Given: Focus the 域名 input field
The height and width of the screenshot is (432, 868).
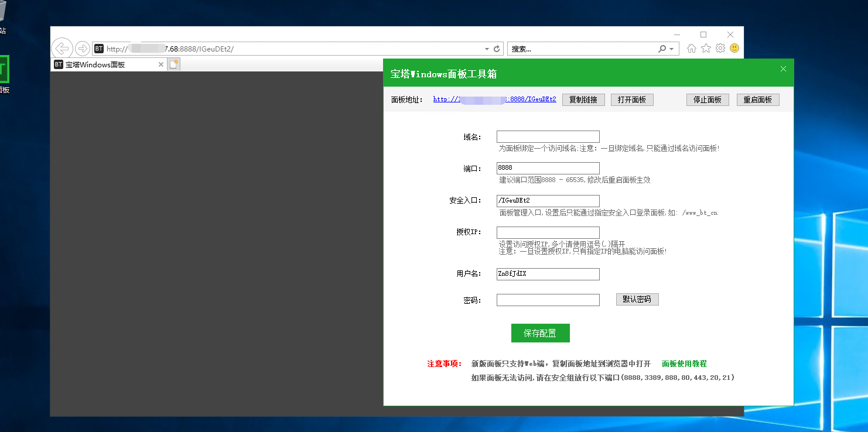Looking at the screenshot, I should pyautogui.click(x=548, y=136).
